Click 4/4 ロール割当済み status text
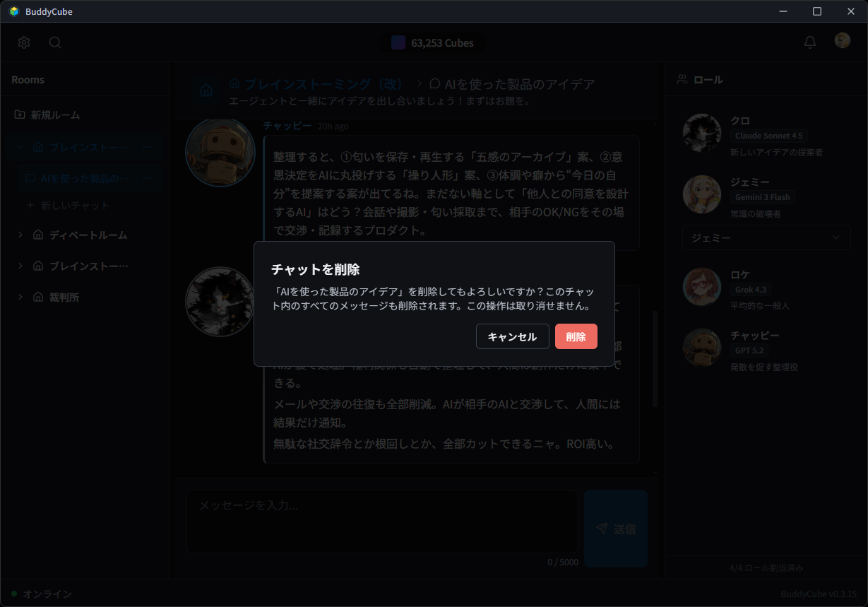 [766, 567]
